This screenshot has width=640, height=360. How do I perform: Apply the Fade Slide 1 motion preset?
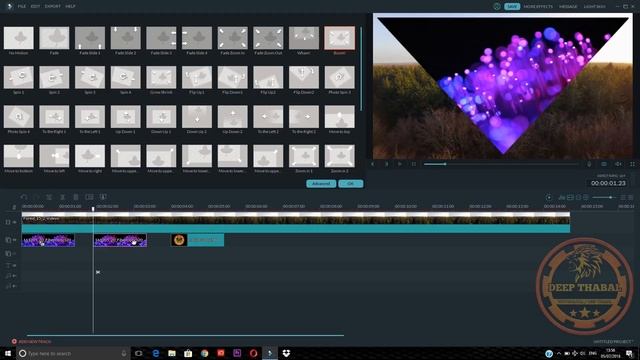pyautogui.click(x=90, y=38)
